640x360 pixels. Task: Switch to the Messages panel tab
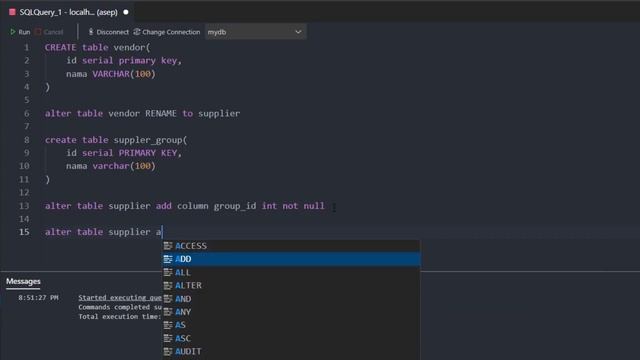23,281
